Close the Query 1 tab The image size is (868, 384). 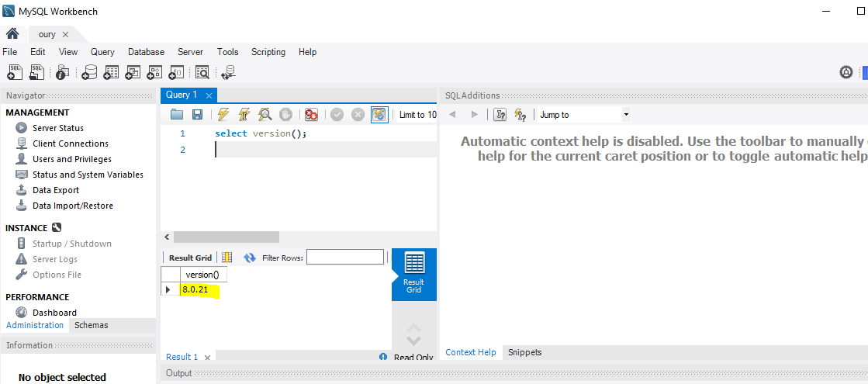pyautogui.click(x=209, y=95)
